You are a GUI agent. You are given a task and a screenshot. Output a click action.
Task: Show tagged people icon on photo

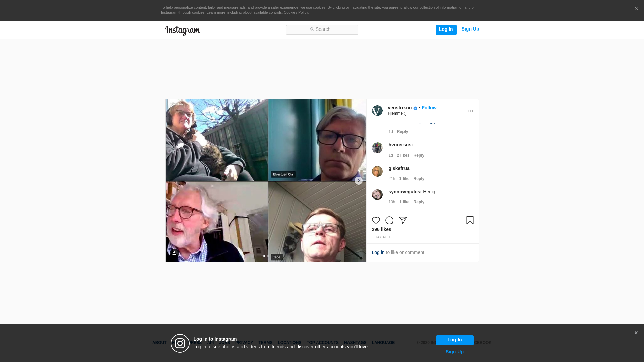coord(174,253)
